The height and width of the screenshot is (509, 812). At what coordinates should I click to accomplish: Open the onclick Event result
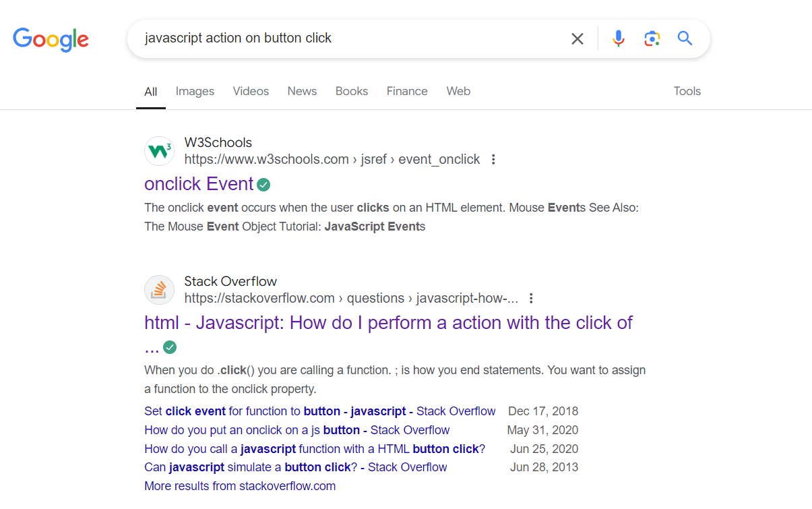tap(199, 183)
